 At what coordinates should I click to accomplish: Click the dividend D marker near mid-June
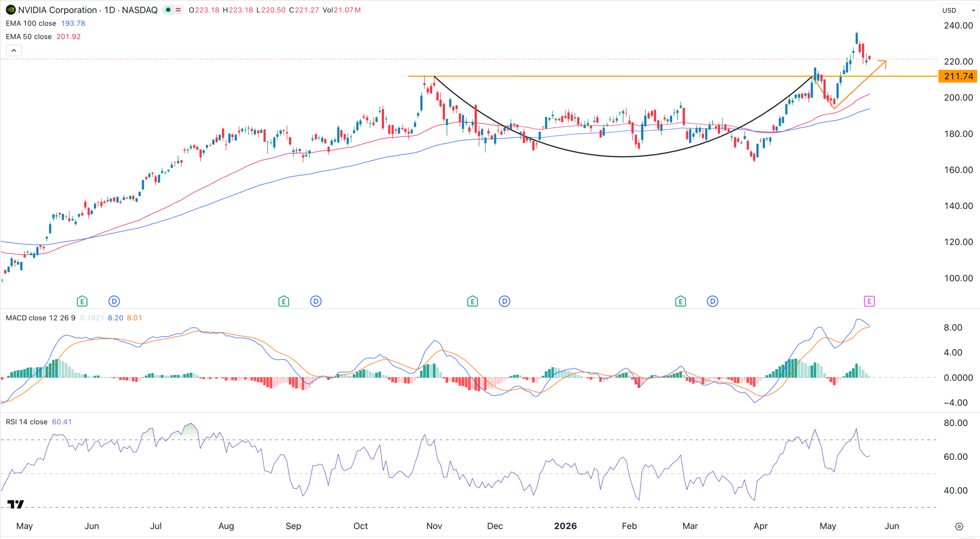point(114,302)
